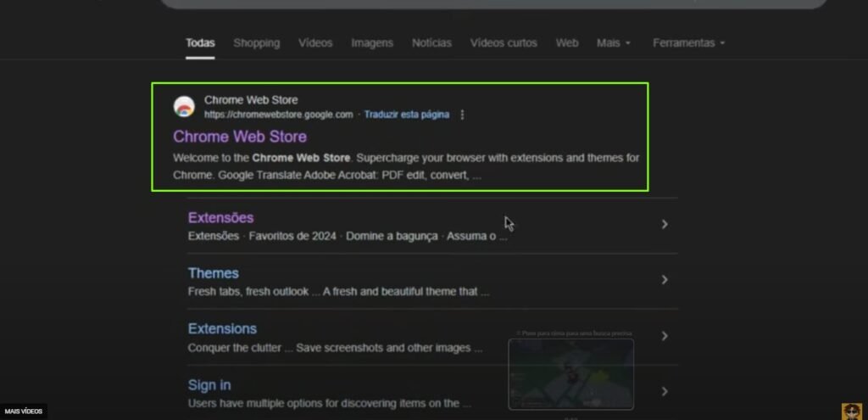The image size is (868, 420).
Task: Expand the Themes sitelink chevron
Action: click(665, 280)
